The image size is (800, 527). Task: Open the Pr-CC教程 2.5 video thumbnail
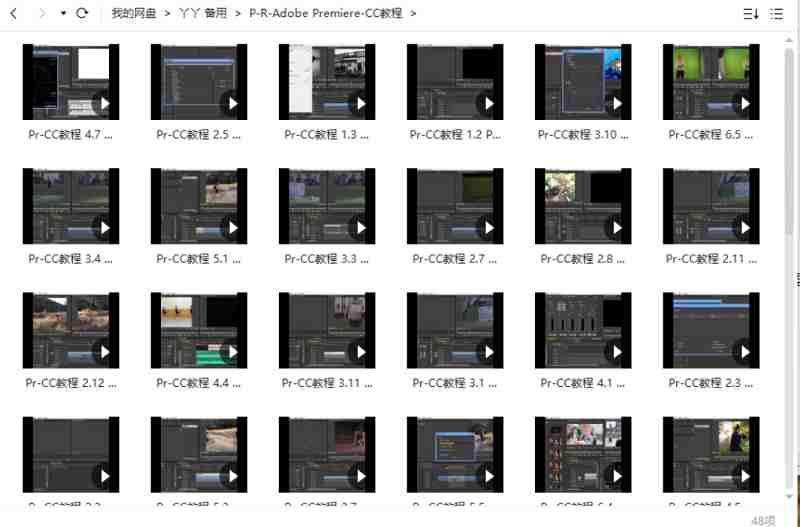(198, 82)
